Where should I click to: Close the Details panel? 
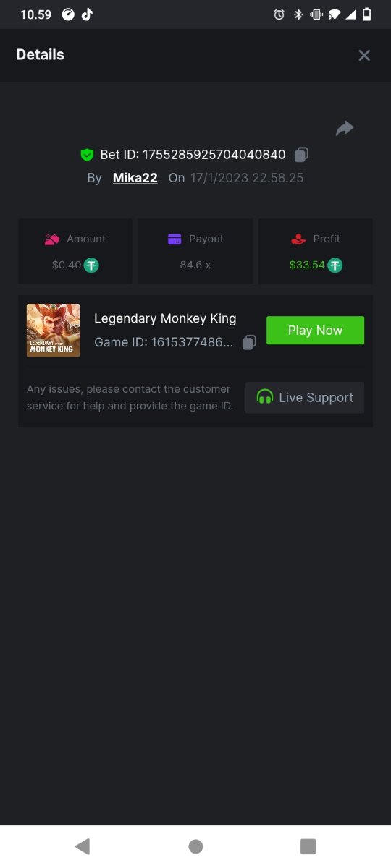pos(364,55)
